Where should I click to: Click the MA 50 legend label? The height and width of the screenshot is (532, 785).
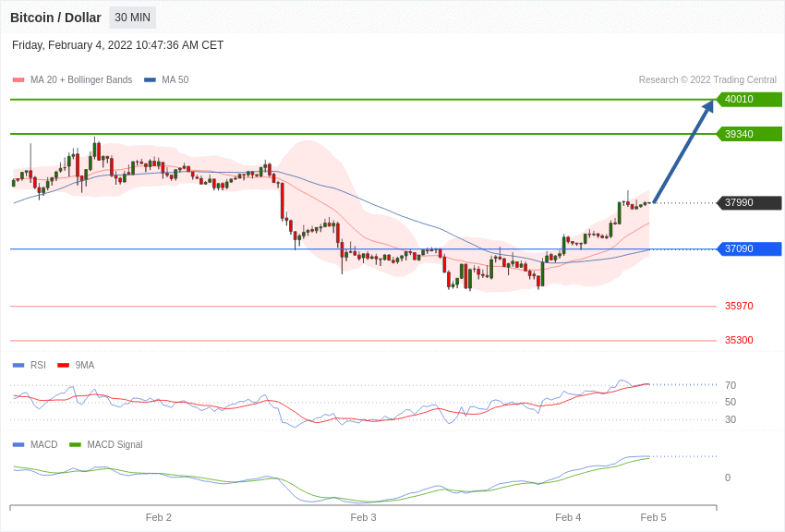[175, 79]
